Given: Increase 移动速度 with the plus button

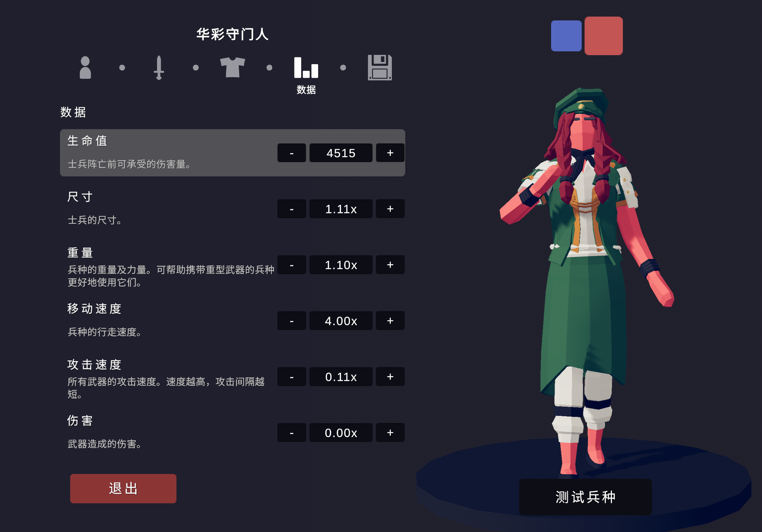Looking at the screenshot, I should (390, 321).
